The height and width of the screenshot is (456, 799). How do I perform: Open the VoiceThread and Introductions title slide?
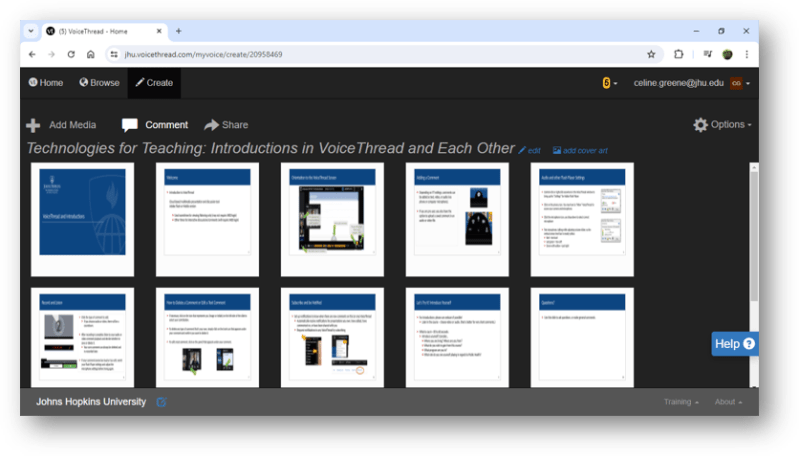83,220
